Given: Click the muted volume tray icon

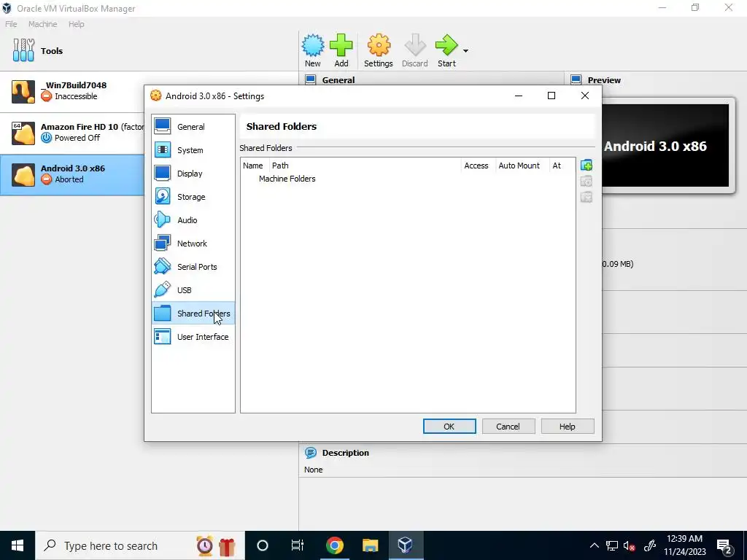Looking at the screenshot, I should [x=630, y=545].
